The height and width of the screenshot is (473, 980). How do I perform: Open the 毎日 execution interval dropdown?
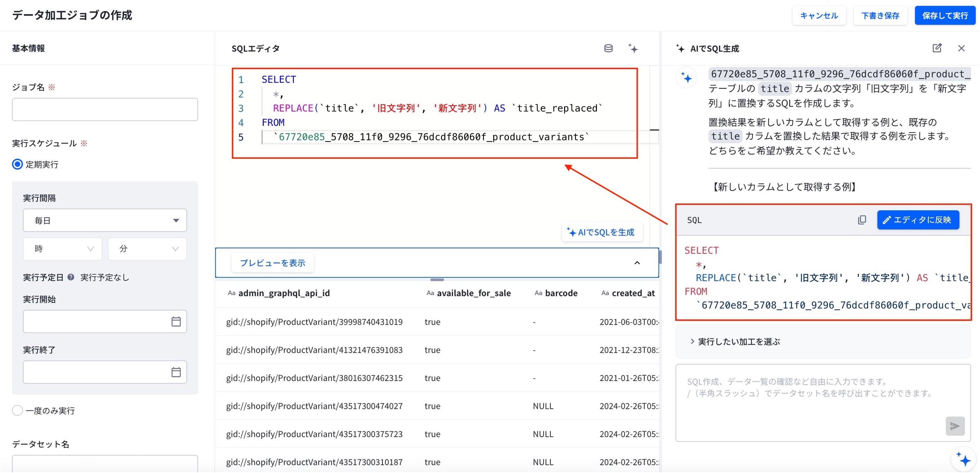coord(105,220)
